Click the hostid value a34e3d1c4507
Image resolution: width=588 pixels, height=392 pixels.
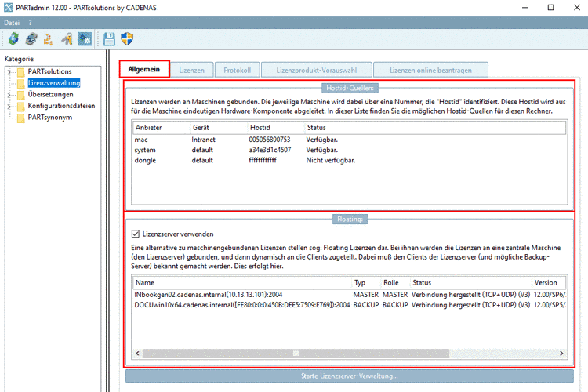(x=270, y=150)
